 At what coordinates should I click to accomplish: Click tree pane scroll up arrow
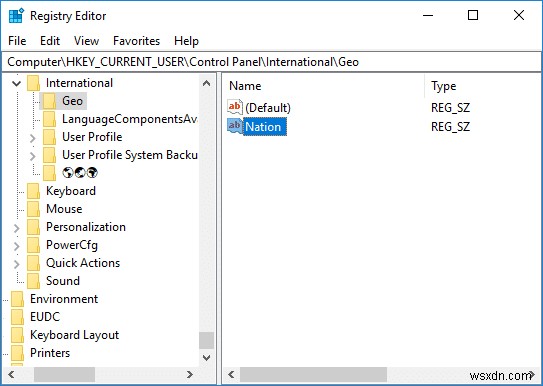coord(206,83)
